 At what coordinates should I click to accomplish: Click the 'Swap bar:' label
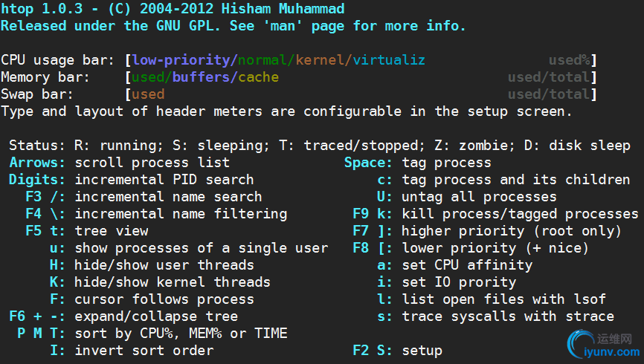pos(37,94)
